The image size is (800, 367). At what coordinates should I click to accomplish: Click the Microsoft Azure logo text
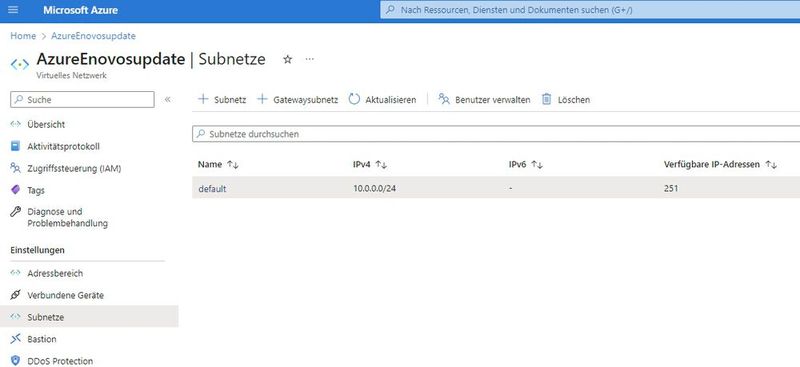(80, 10)
